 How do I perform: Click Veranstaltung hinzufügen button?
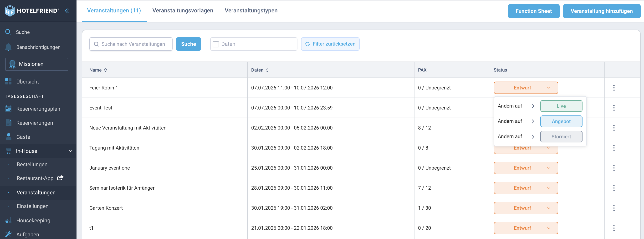[x=602, y=11]
